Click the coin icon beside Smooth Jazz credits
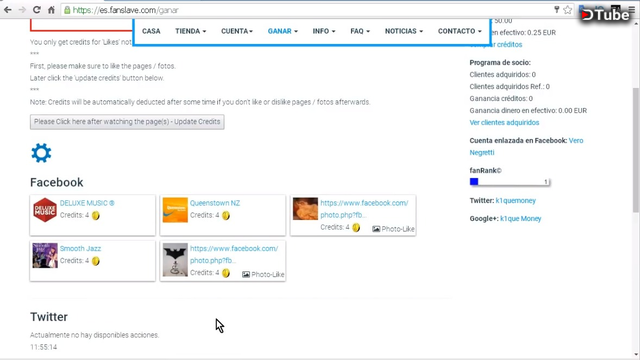640x360 pixels. (96, 261)
